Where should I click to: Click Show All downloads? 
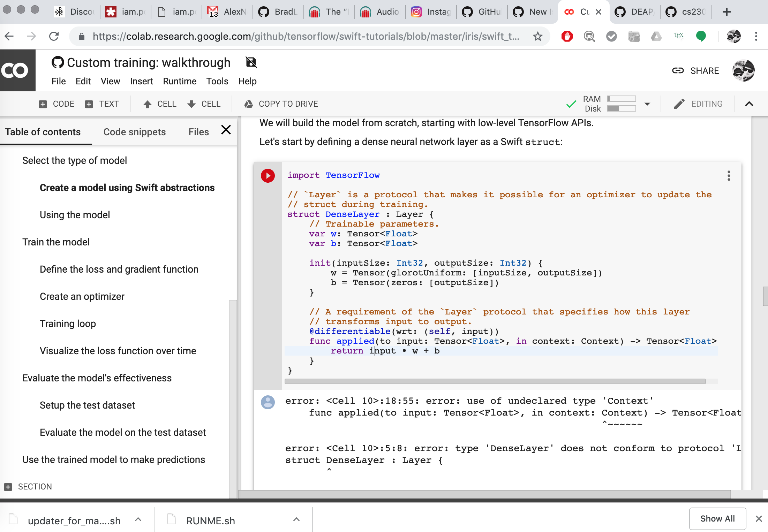717,519
